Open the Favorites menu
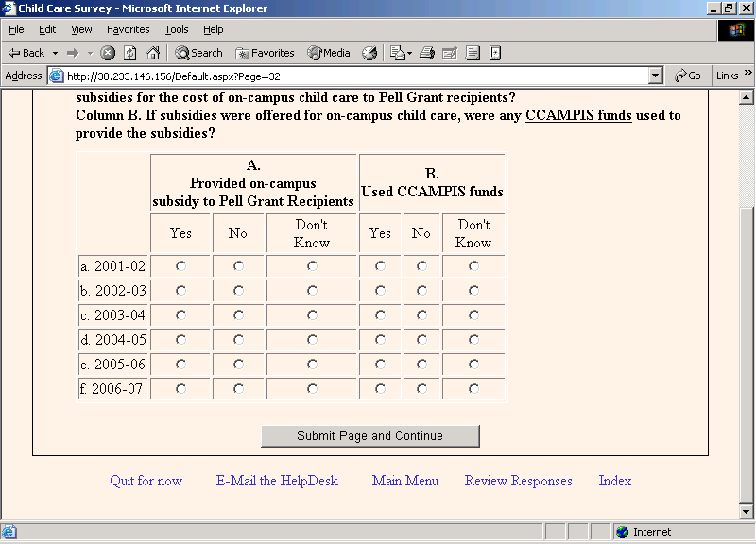Screen dimensions: 756x544 pyautogui.click(x=129, y=30)
